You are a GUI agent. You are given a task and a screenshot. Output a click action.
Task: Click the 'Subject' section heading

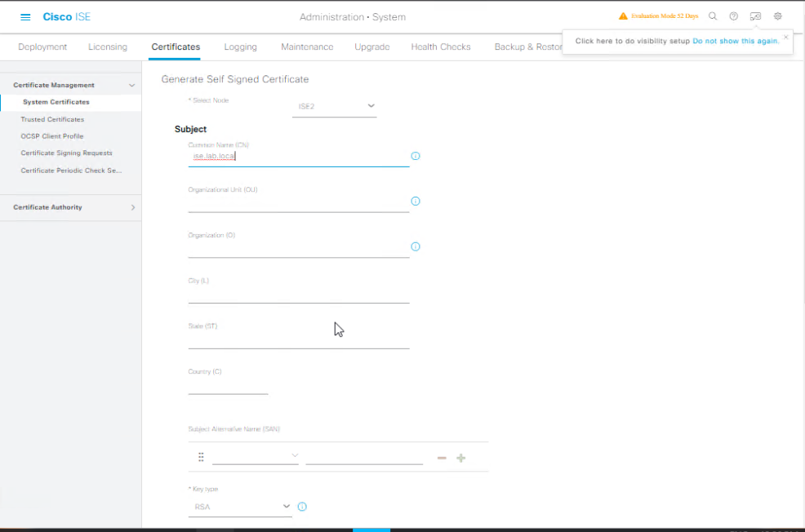190,129
